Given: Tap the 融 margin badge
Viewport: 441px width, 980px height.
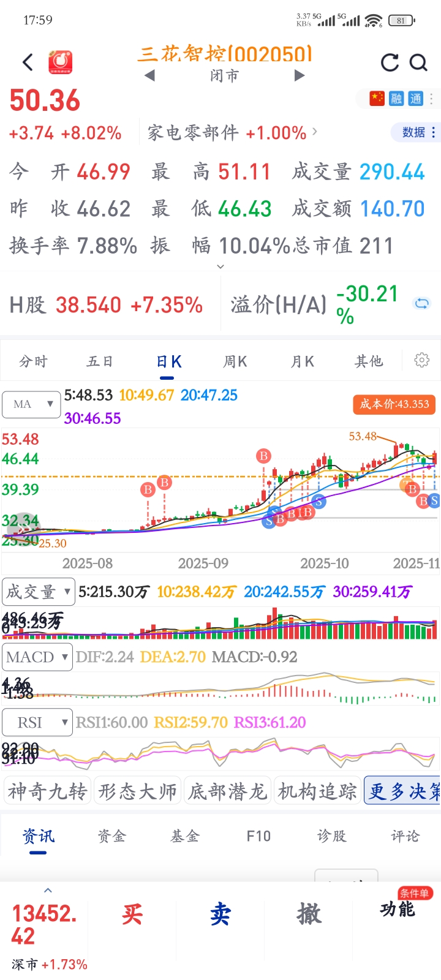Looking at the screenshot, I should tap(396, 98).
